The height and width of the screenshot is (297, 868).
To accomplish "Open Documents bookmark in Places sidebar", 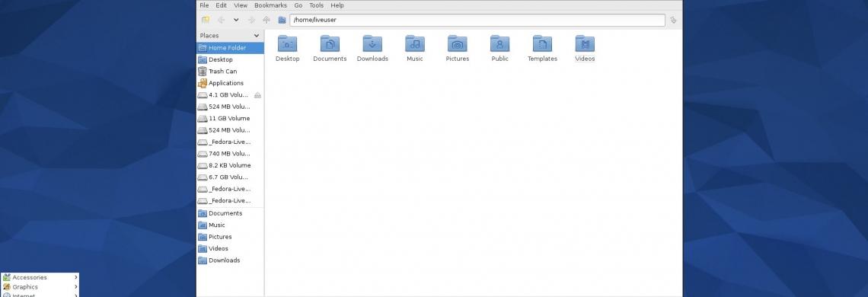I will [x=230, y=213].
